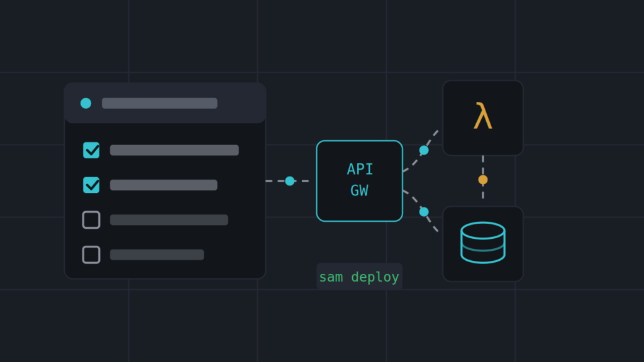Click the orange dot between Lambda and database

pos(483,180)
